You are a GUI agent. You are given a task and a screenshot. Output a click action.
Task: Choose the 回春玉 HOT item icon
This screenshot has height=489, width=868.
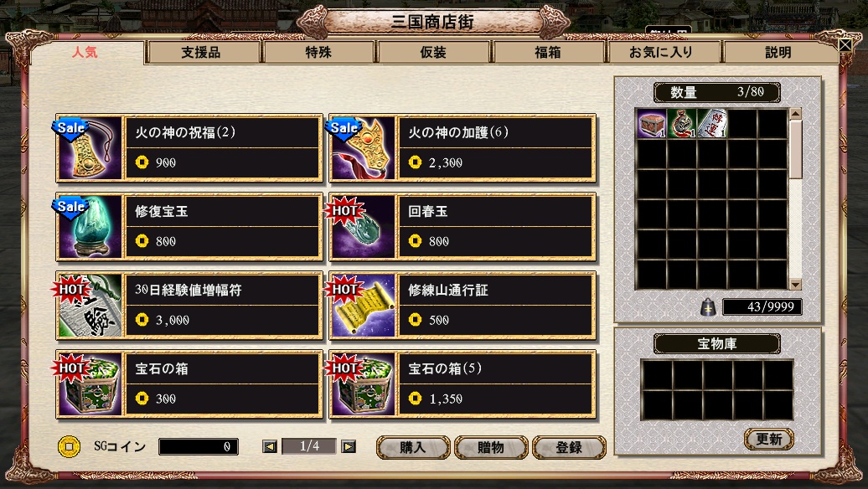click(363, 226)
